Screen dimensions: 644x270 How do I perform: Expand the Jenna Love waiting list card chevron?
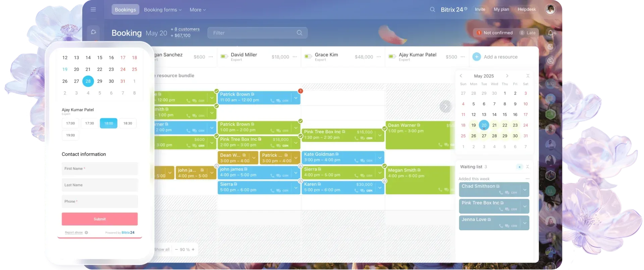(525, 223)
